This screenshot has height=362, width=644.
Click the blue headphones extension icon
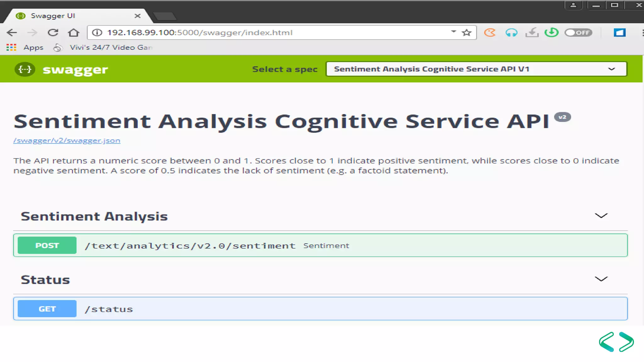tap(511, 33)
